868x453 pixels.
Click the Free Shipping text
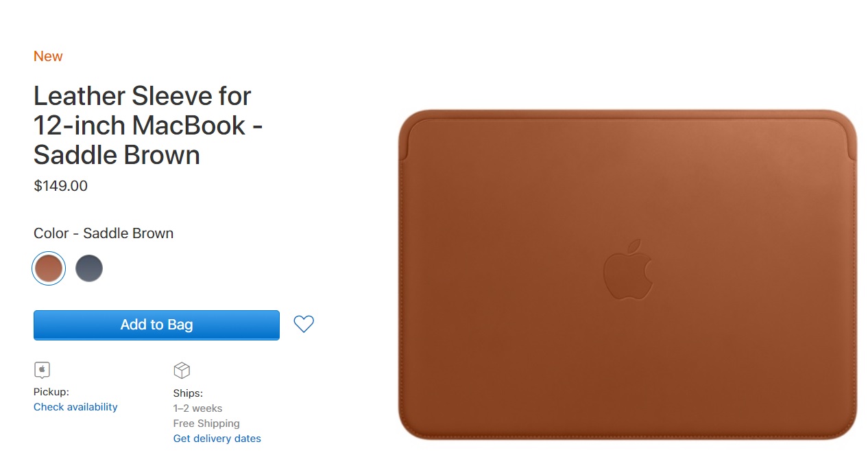pyautogui.click(x=206, y=423)
